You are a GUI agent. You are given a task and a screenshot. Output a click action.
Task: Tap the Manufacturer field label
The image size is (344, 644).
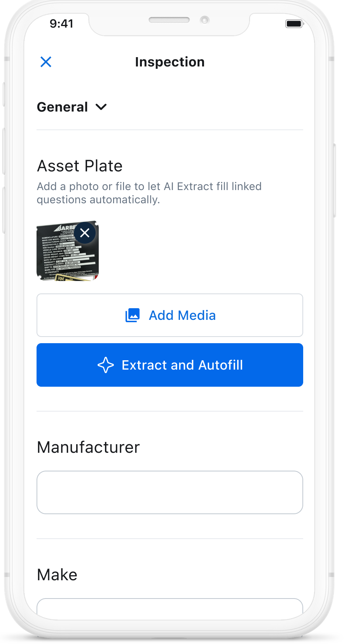88,447
